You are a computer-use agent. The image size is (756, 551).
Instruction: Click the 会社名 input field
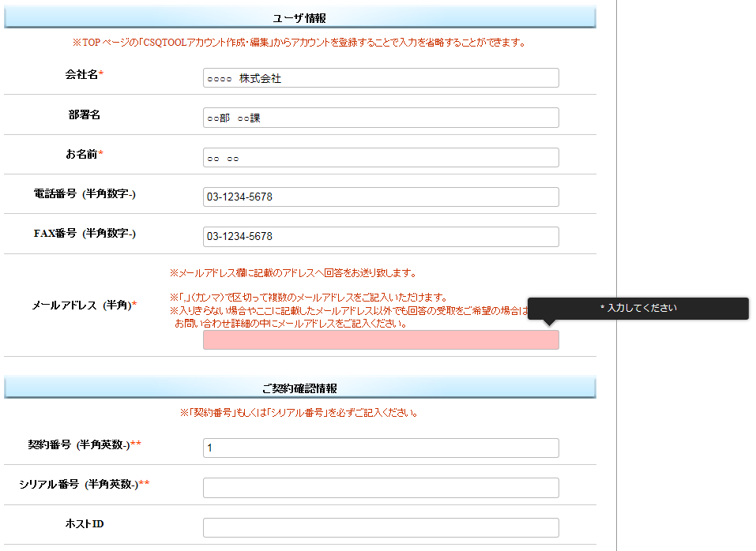pos(380,78)
